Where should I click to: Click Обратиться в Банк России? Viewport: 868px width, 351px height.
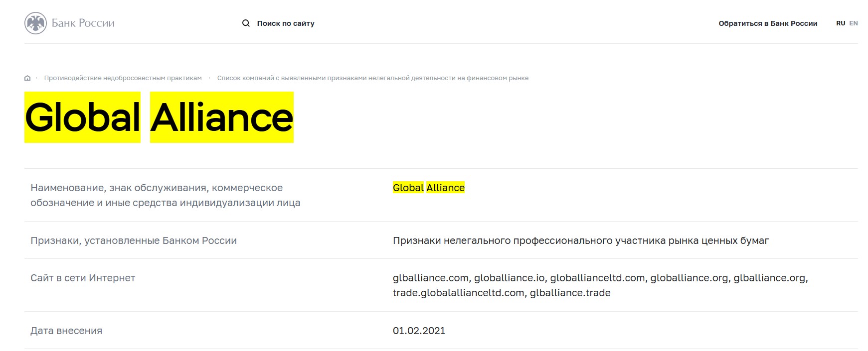pos(767,23)
